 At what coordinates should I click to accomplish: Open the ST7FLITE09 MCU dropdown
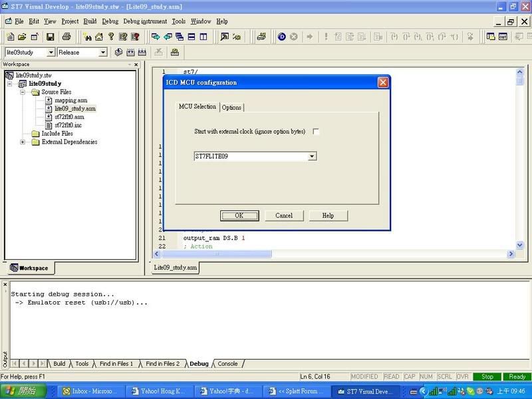click(x=312, y=156)
